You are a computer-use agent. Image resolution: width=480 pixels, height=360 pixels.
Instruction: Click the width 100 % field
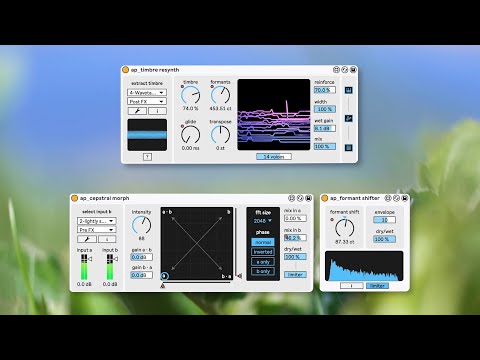[325, 109]
